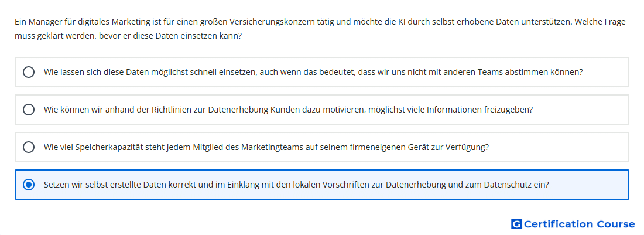Click answer text ending 'zum Datenschutz ein?'
The width and height of the screenshot is (644, 235).
click(296, 185)
